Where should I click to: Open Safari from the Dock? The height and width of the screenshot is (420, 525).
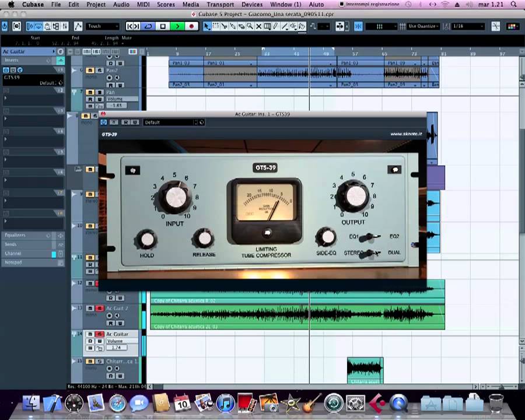click(117, 403)
